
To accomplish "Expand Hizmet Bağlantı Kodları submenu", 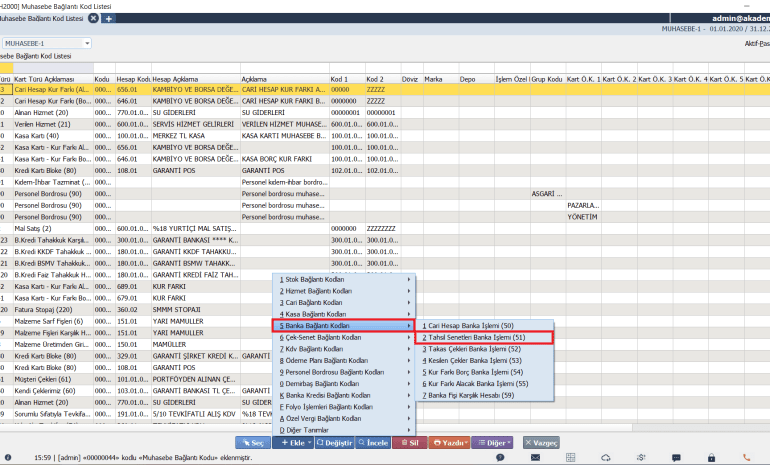I will (344, 291).
